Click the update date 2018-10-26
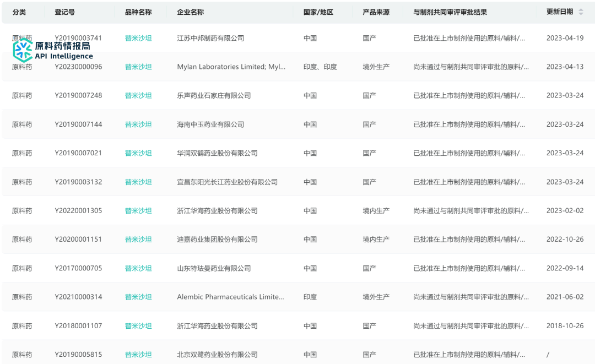 [x=565, y=325]
